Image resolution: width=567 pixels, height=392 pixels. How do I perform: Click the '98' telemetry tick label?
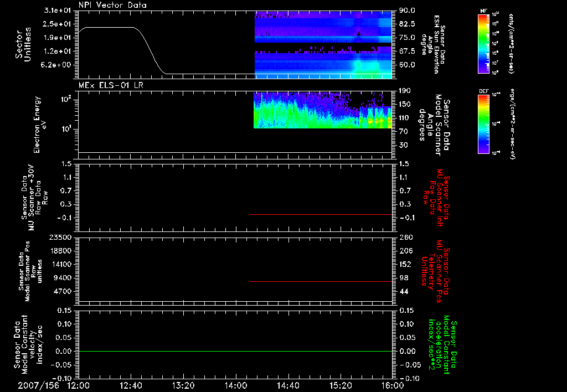point(404,278)
